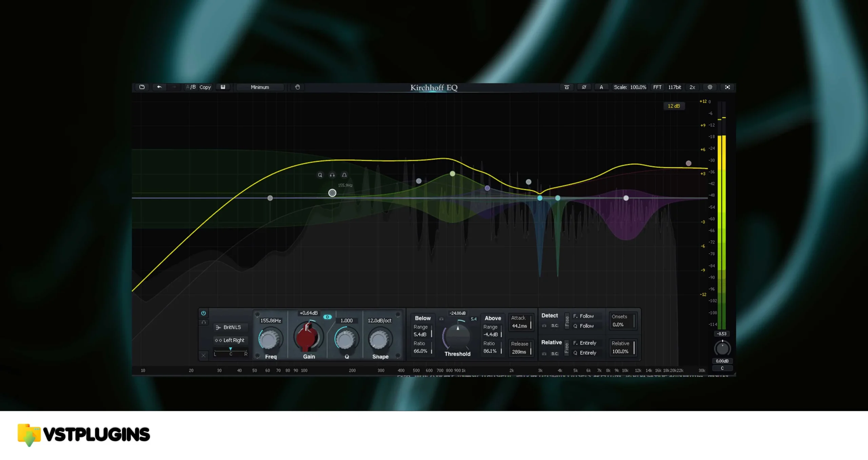Toggle the band power button

[x=203, y=313]
